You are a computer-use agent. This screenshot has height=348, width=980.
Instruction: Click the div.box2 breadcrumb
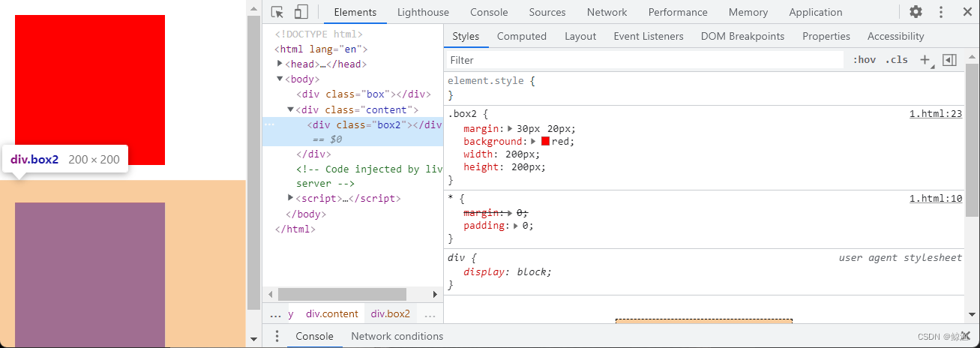tap(391, 314)
